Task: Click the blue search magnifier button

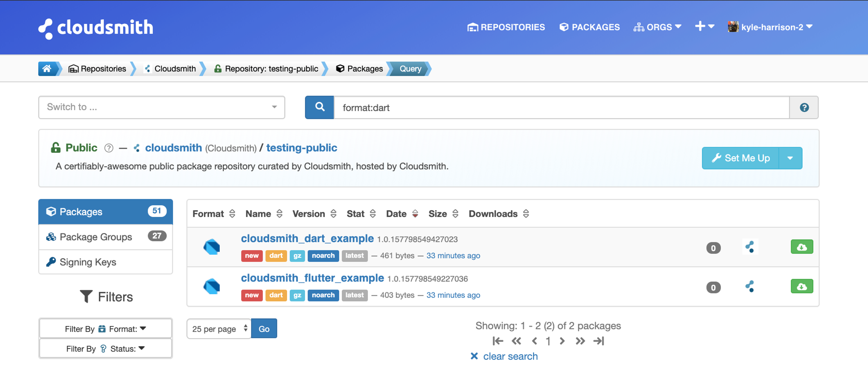Action: click(x=319, y=107)
